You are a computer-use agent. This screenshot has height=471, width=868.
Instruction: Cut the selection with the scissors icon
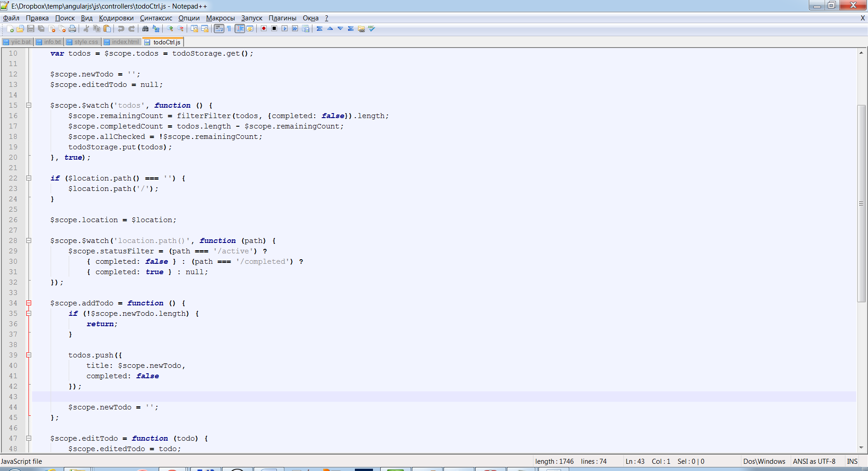(x=86, y=29)
